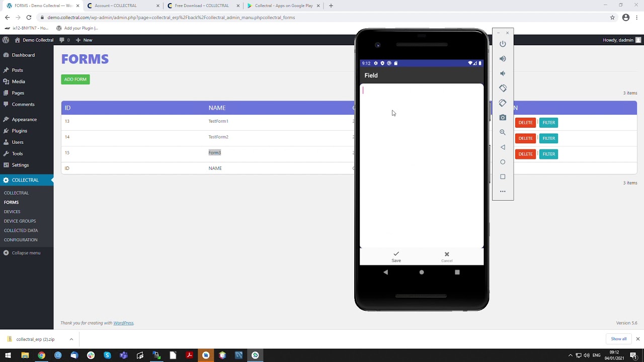Open DEVICE GROUPS submenu item
Image resolution: width=644 pixels, height=362 pixels.
pyautogui.click(x=20, y=221)
